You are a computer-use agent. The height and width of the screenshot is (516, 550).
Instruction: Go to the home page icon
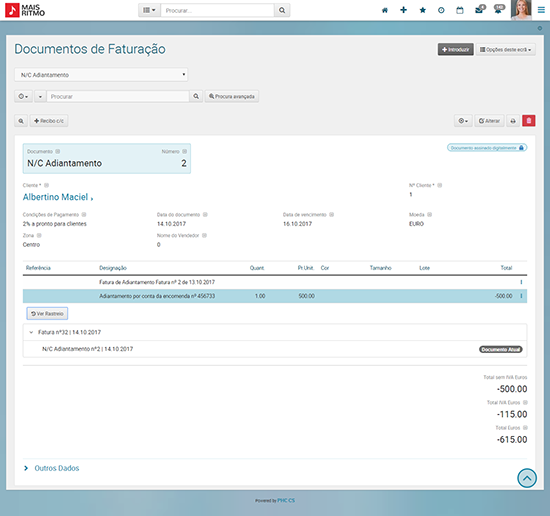tap(385, 11)
